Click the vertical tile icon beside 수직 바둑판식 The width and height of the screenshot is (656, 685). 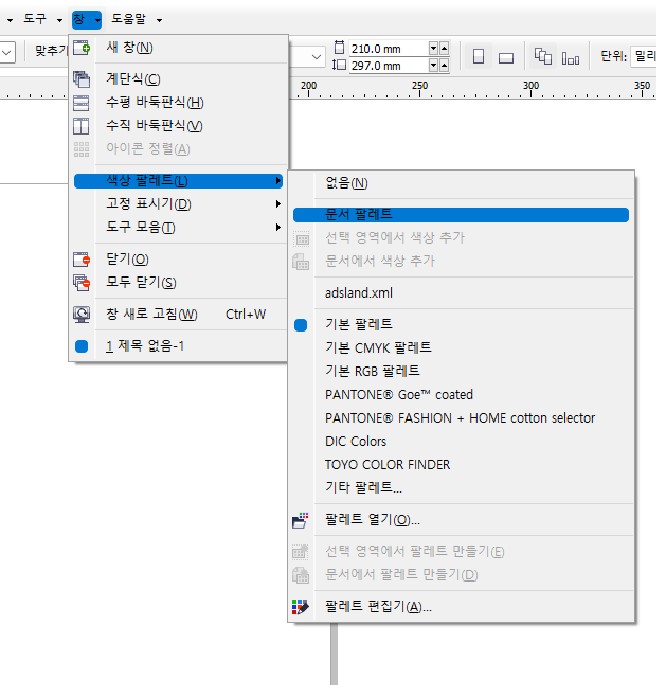[x=81, y=126]
